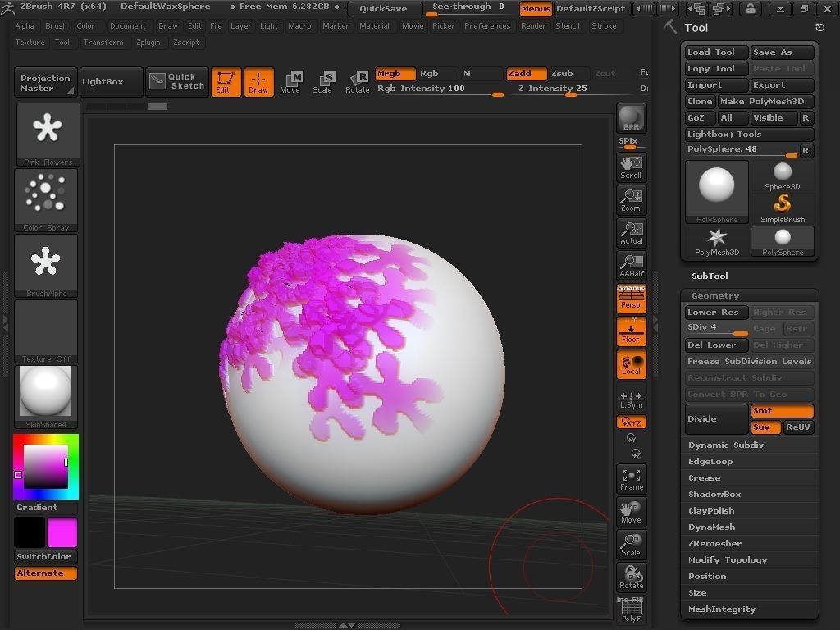Toggle Persp perspective view
This screenshot has height=630, width=840.
631,299
